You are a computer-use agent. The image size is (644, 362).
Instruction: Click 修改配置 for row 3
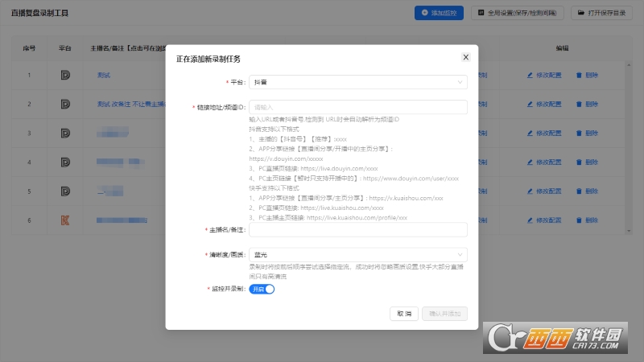pos(544,133)
